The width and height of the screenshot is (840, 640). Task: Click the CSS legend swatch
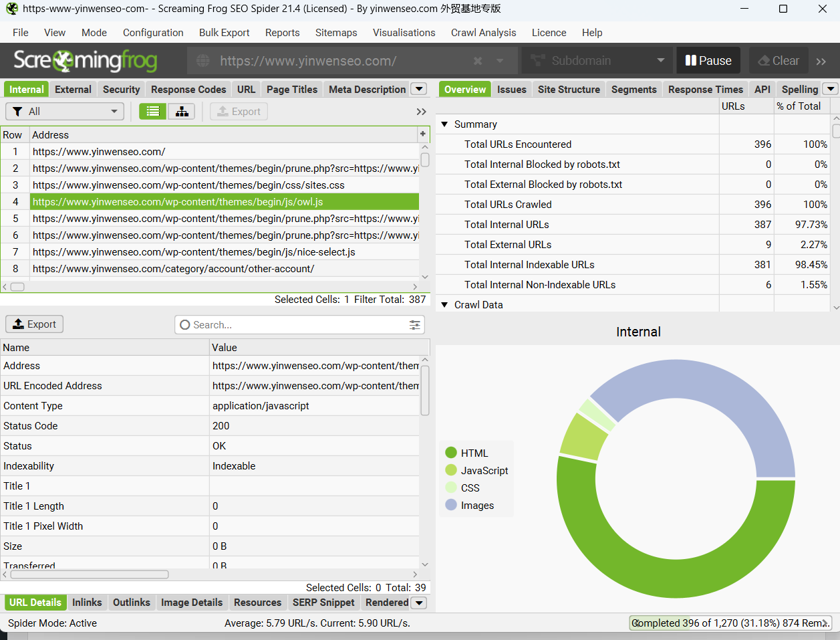tap(451, 488)
